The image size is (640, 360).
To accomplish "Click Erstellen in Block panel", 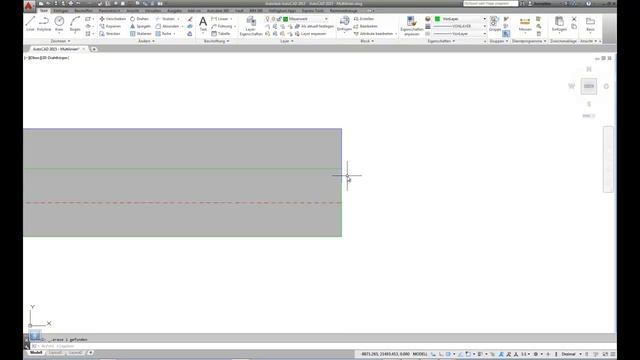I will click(x=364, y=19).
